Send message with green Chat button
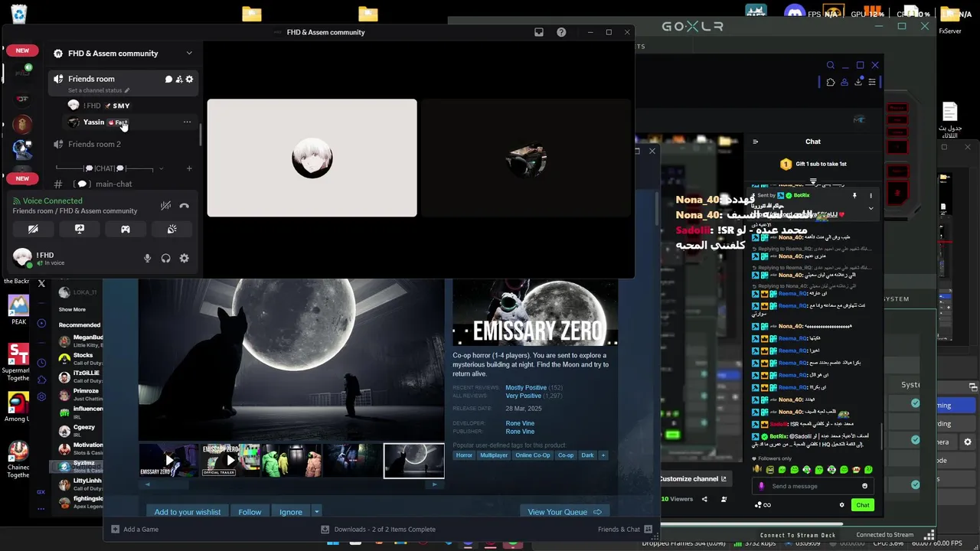This screenshot has height=551, width=980. point(863,505)
